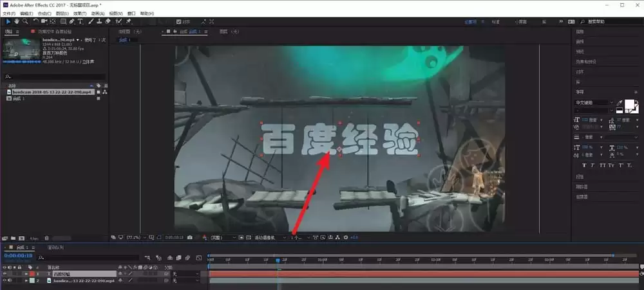
Task: Take snapshot with the camera icon
Action: coord(189,237)
